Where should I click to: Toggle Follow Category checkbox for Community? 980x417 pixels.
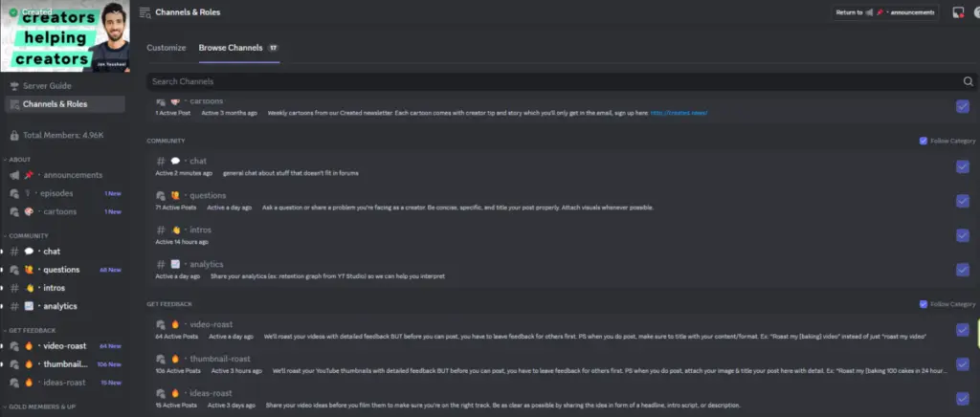tap(923, 141)
